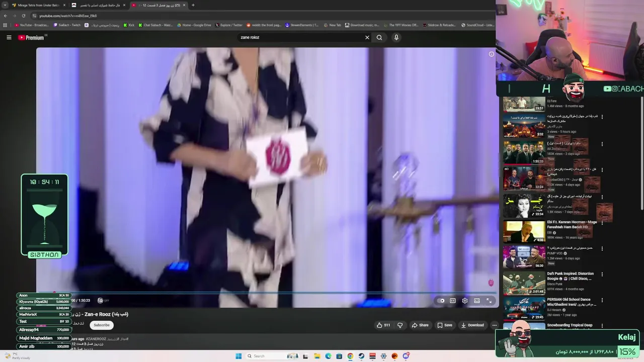Screen dimensions: 644x362
Task: Go to YouTube Premium home logo
Action: pyautogui.click(x=31, y=38)
